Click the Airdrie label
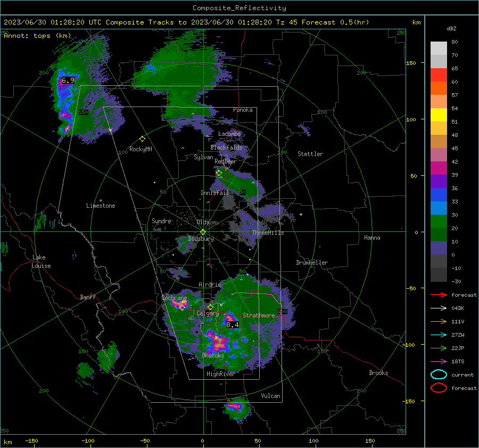The height and width of the screenshot is (448, 479). pos(210,284)
